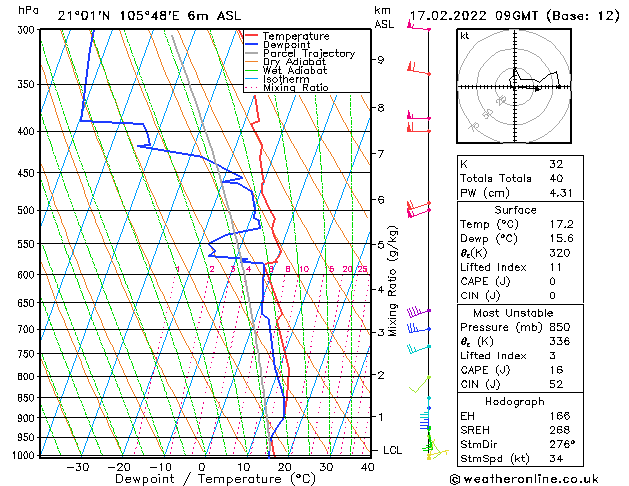
Task: Click the 5 km altitude label
Action: tap(380, 245)
